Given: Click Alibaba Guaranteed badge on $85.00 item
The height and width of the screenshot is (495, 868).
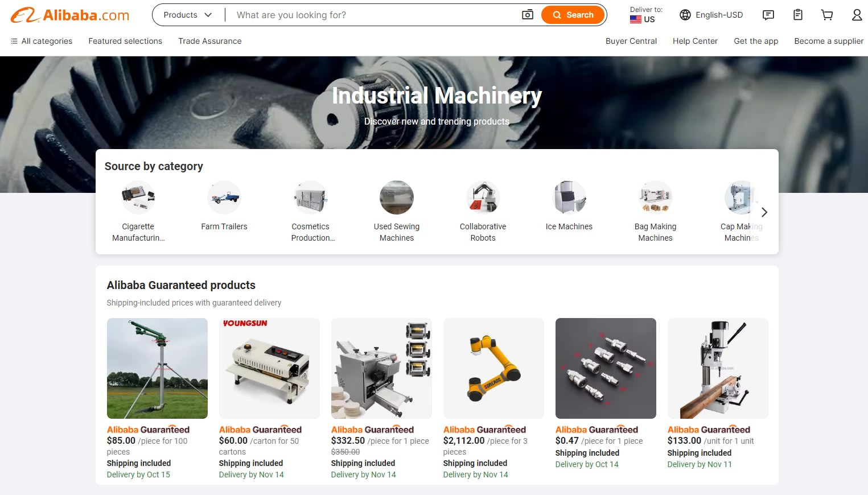Looking at the screenshot, I should click(x=148, y=430).
